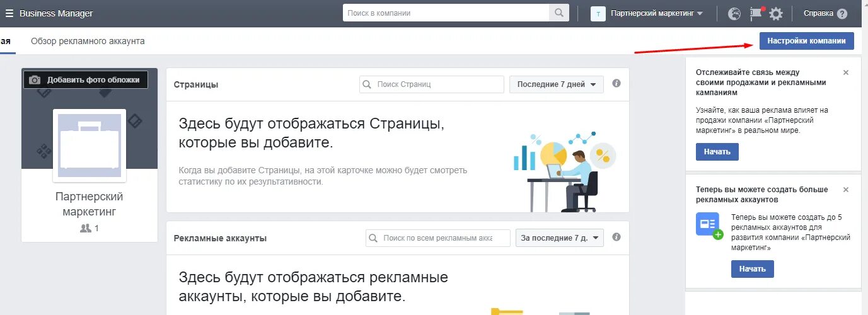Close the create more ad accounts card
Image resolution: width=868 pixels, height=315 pixels.
[x=846, y=189]
